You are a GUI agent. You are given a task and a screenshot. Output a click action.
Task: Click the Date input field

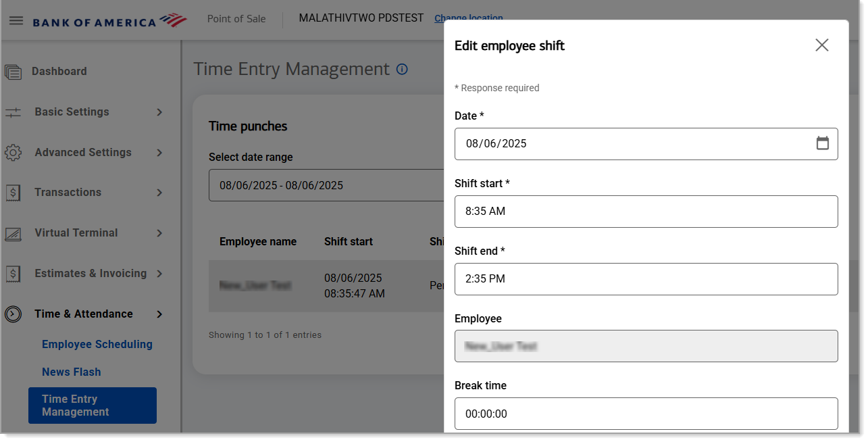click(646, 144)
